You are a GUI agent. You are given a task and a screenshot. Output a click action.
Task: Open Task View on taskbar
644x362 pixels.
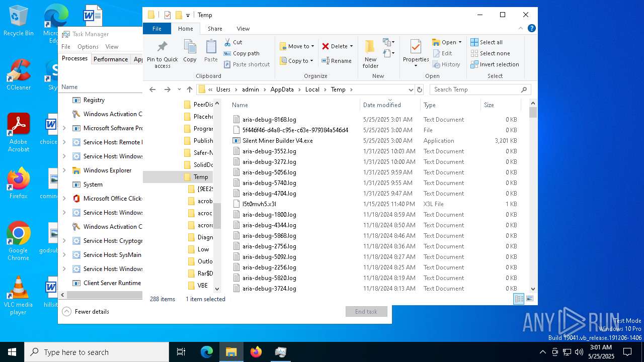[x=181, y=352]
